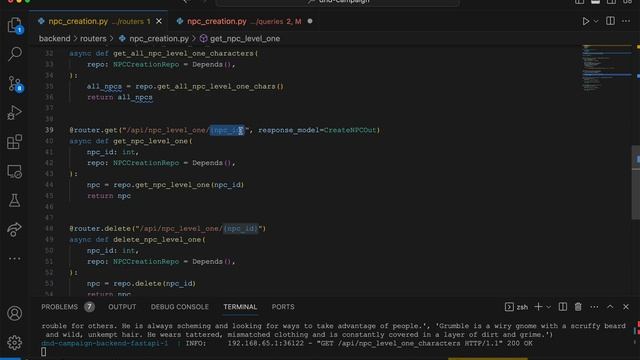
Task: Close the bottom panel
Action: coord(626,307)
